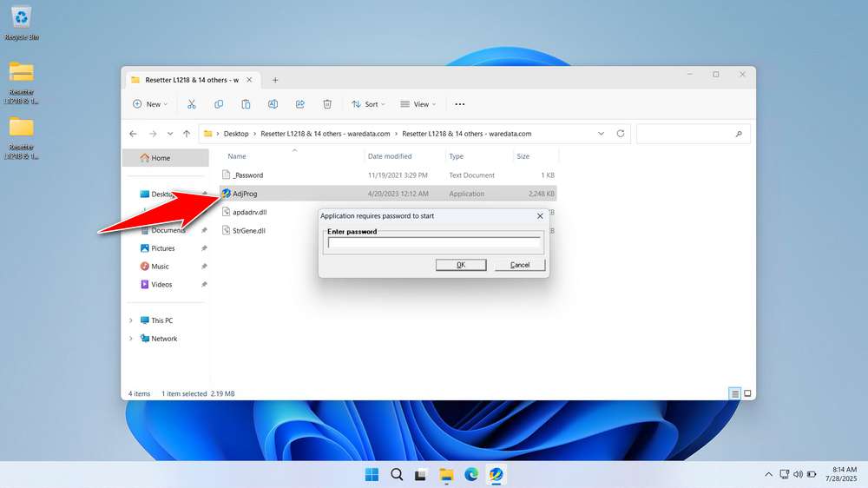Open the New dropdown menu

[x=150, y=104]
